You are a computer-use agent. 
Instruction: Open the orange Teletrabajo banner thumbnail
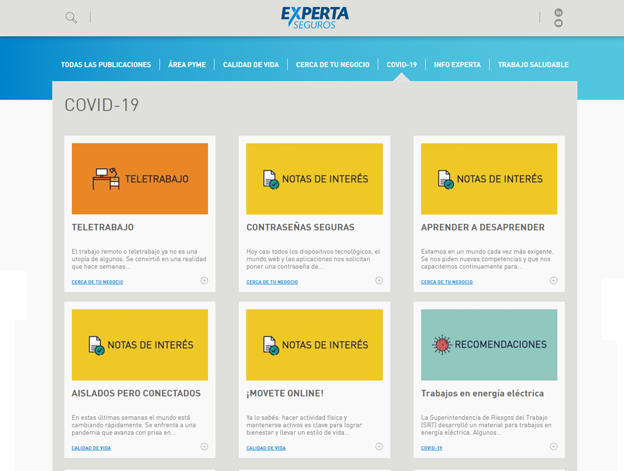140,179
